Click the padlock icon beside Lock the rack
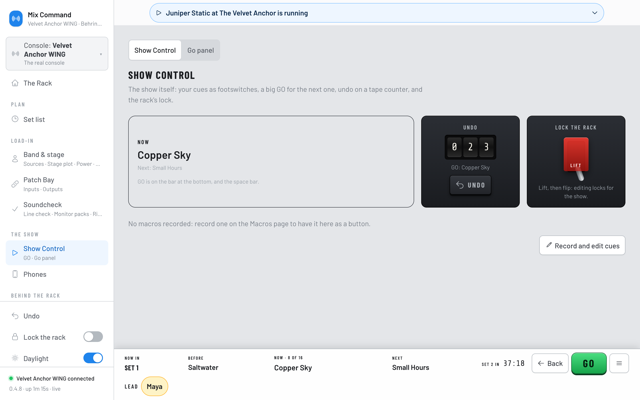 tap(15, 337)
